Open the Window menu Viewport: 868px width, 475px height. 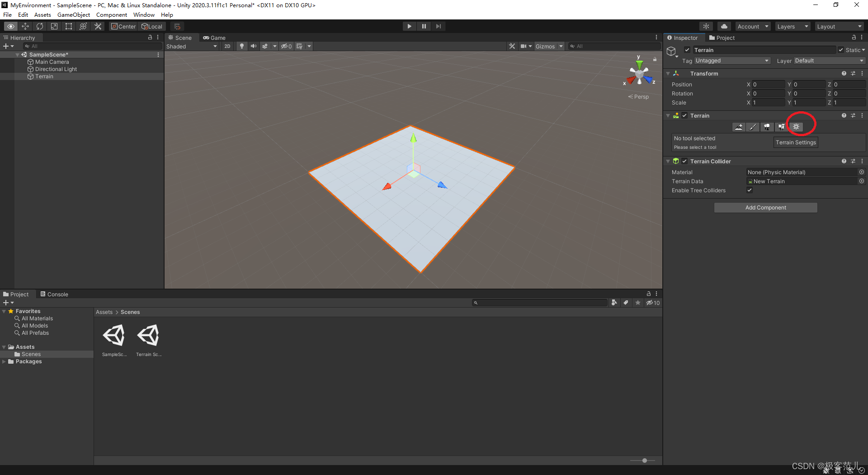click(x=144, y=14)
